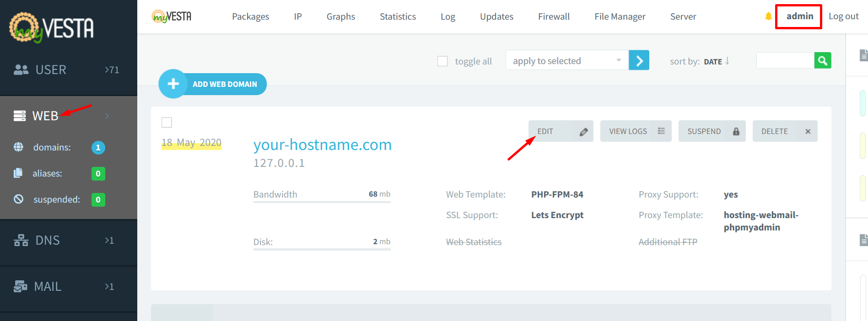Click the plus icon for Add Web Domain

pos(173,84)
